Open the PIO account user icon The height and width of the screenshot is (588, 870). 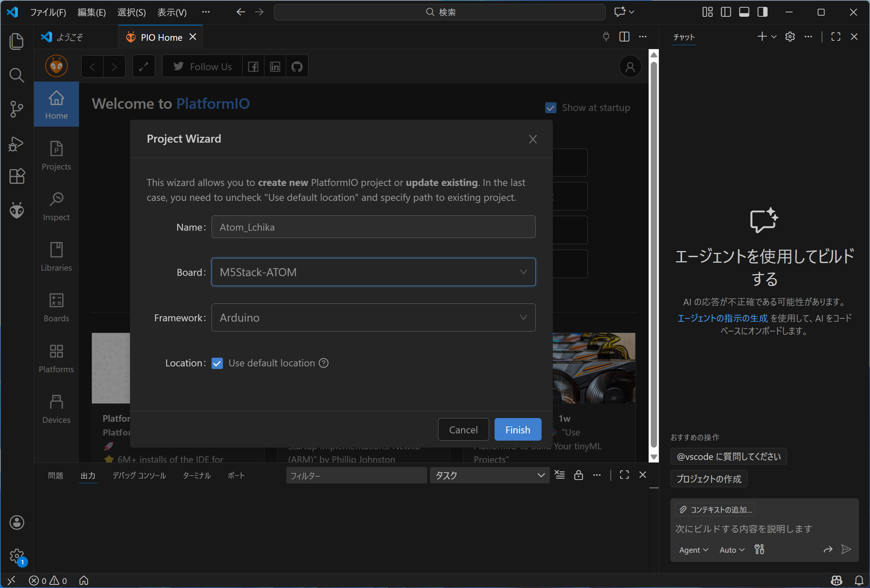[630, 67]
